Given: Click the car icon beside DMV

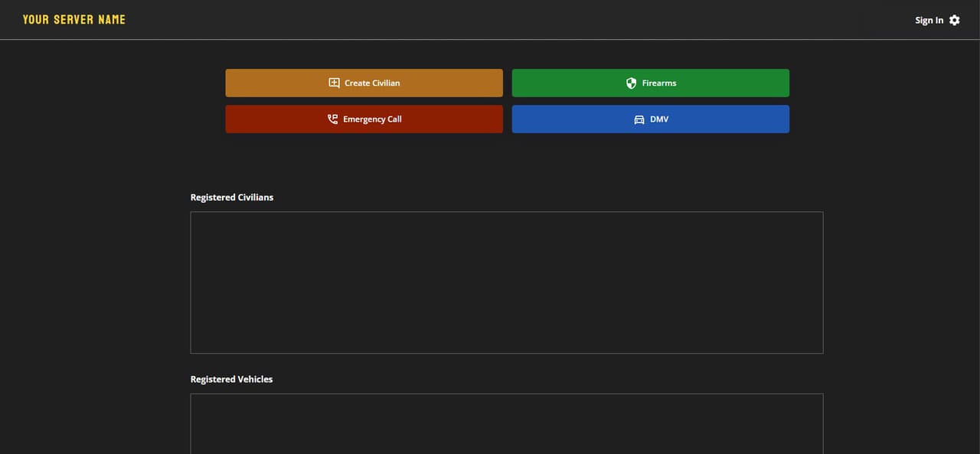Looking at the screenshot, I should coord(639,119).
